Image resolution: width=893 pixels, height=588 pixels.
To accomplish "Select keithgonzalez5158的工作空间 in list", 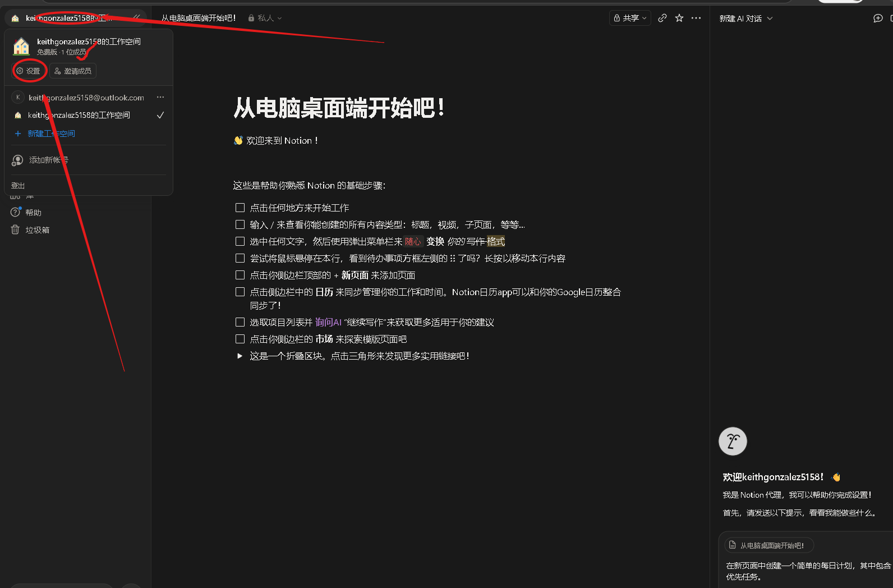I will pyautogui.click(x=89, y=115).
